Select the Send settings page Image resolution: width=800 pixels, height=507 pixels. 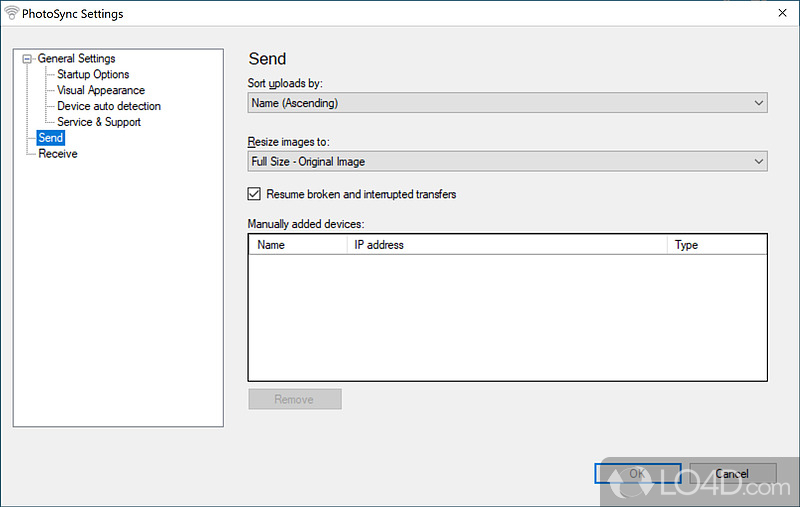click(x=50, y=138)
